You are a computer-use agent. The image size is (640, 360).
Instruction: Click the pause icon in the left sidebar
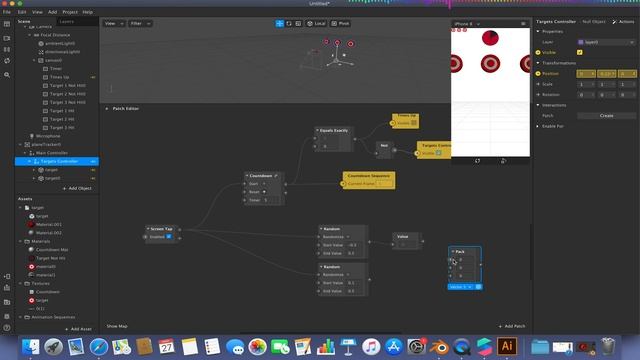(7, 49)
